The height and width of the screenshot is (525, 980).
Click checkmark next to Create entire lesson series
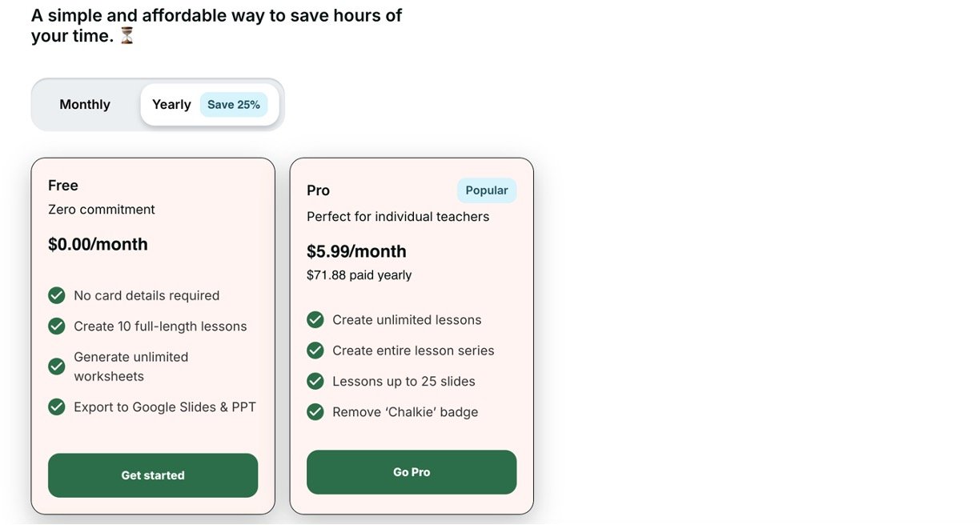315,351
